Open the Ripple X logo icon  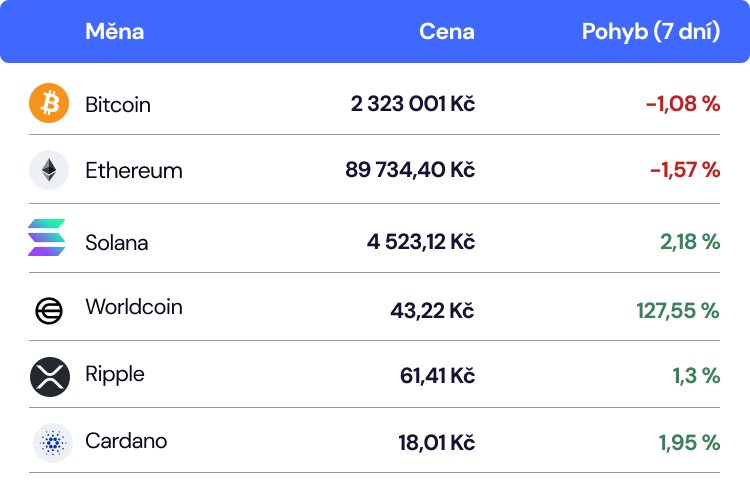[x=50, y=377]
